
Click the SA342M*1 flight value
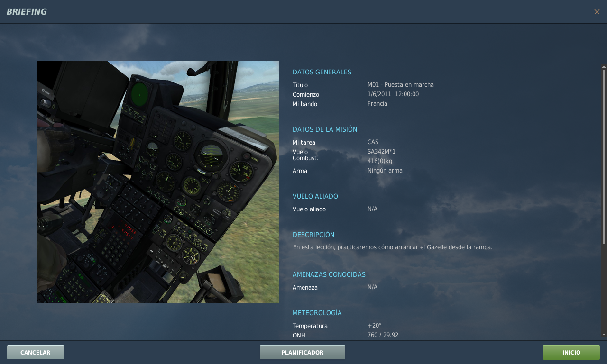[x=381, y=152]
